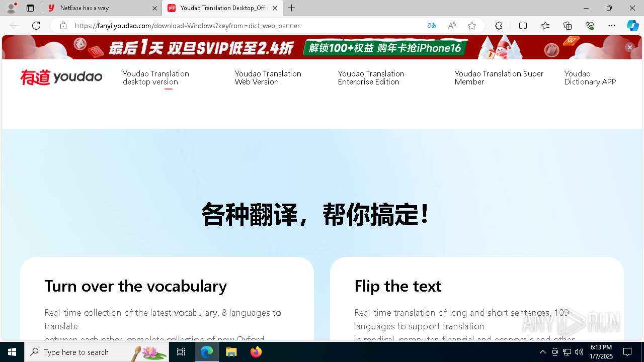Open the Extensions puzzle icon
Screen dimensions: 644x362
(x=499, y=26)
